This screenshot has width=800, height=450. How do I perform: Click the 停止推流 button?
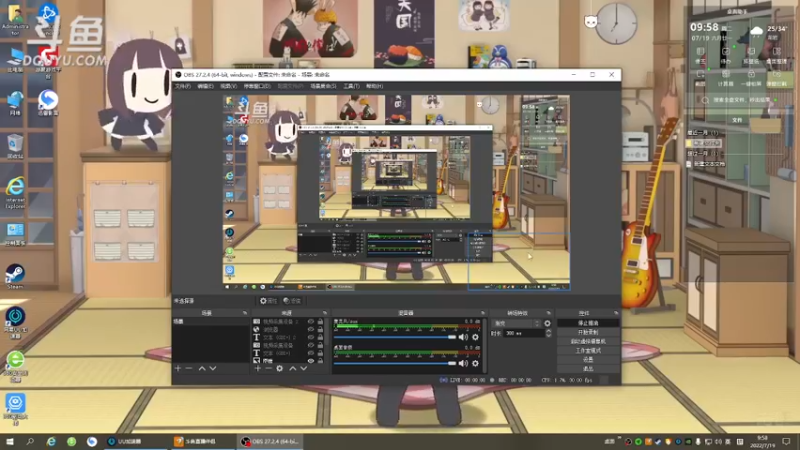tap(588, 323)
